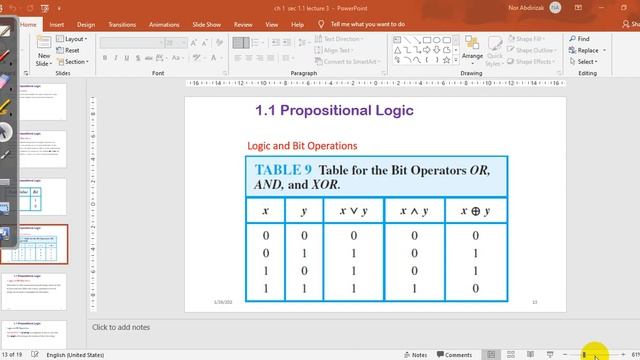The height and width of the screenshot is (360, 640).
Task: Toggle text Shadow formatting
Action: point(138,58)
